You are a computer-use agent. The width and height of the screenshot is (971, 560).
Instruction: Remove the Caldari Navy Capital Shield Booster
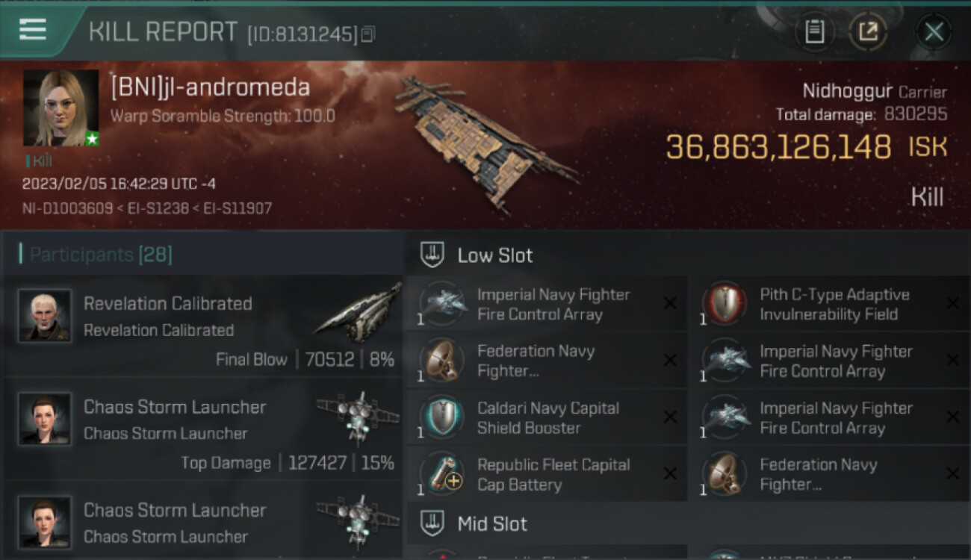click(670, 417)
